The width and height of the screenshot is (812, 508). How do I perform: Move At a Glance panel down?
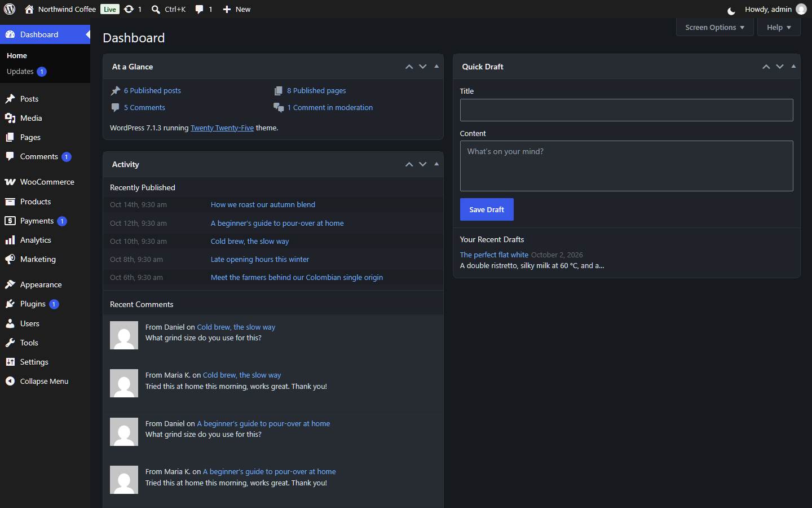click(423, 67)
